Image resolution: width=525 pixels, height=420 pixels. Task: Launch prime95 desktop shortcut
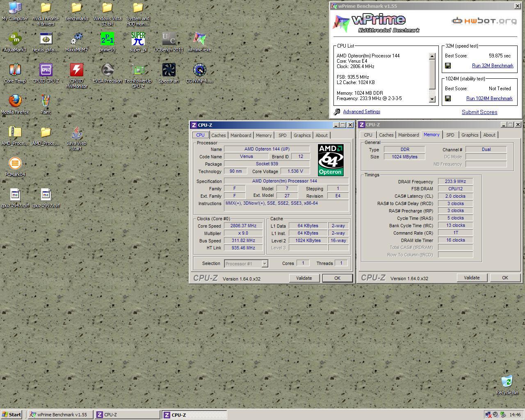click(x=107, y=42)
